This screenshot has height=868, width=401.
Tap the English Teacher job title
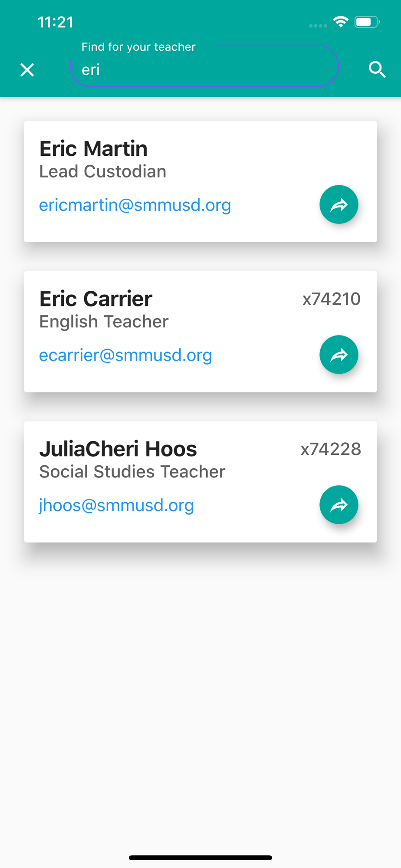coord(104,322)
